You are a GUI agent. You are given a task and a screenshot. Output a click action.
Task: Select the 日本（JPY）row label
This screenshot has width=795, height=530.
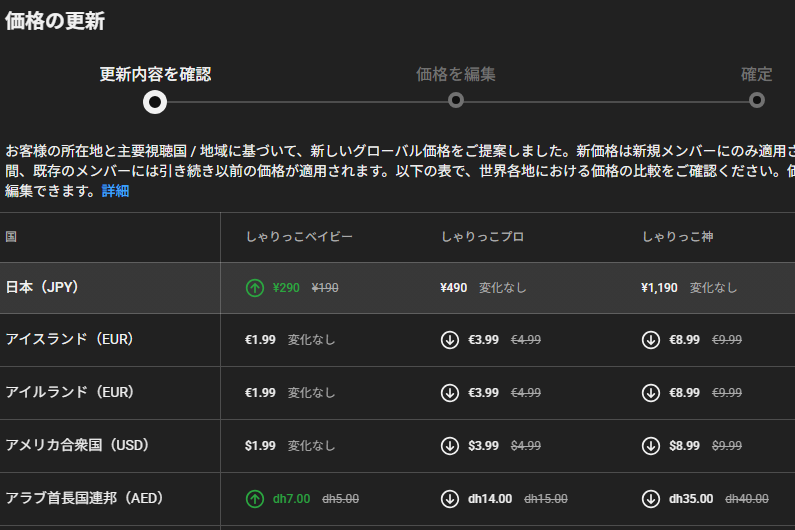point(42,288)
